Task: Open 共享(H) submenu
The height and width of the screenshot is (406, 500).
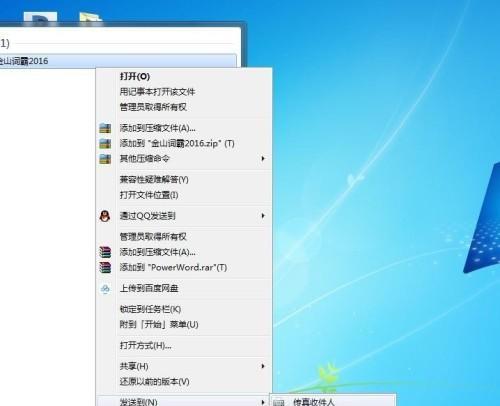Action: click(x=134, y=367)
